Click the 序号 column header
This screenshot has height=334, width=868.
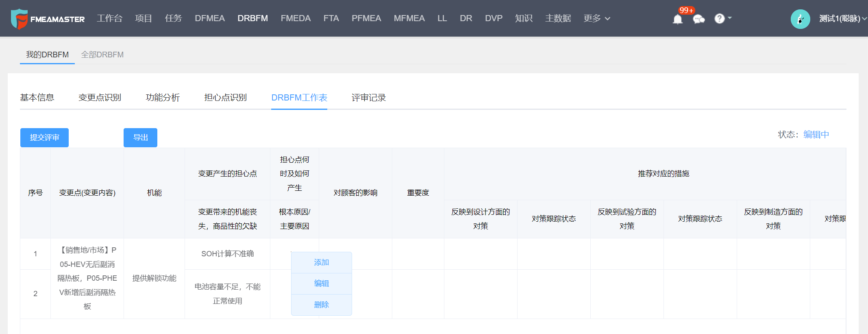[x=35, y=193]
